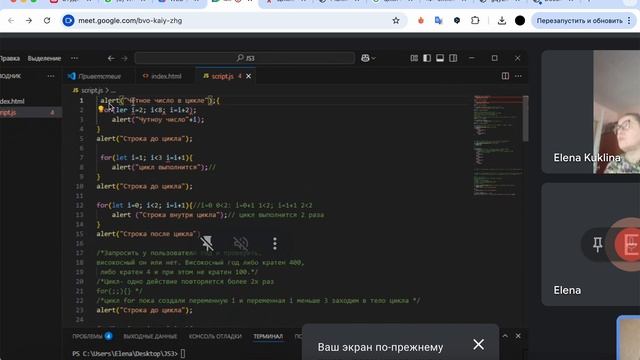
Task: Click the alert("Строка после цикла") line
Action: pyautogui.click(x=148, y=234)
